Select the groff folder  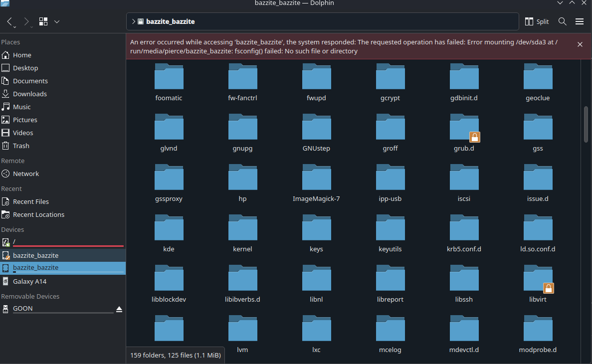click(390, 133)
